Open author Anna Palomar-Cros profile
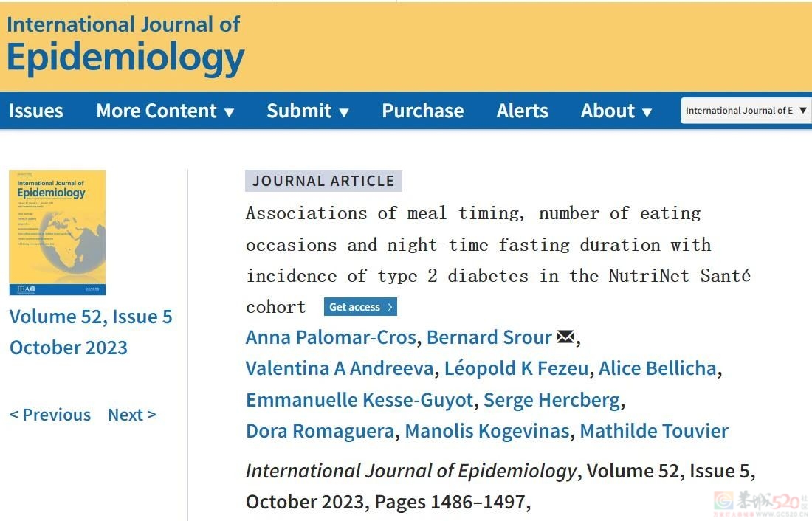Viewport: 812px width, 521px height. pos(331,337)
